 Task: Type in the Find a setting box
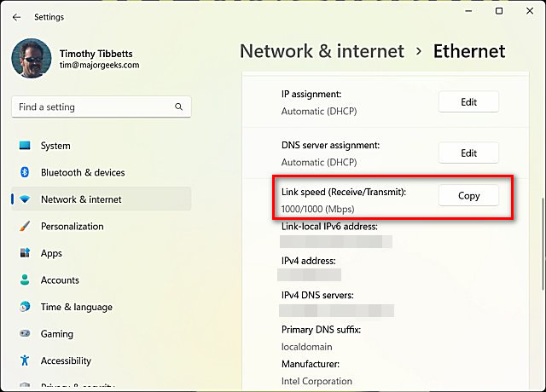point(90,107)
